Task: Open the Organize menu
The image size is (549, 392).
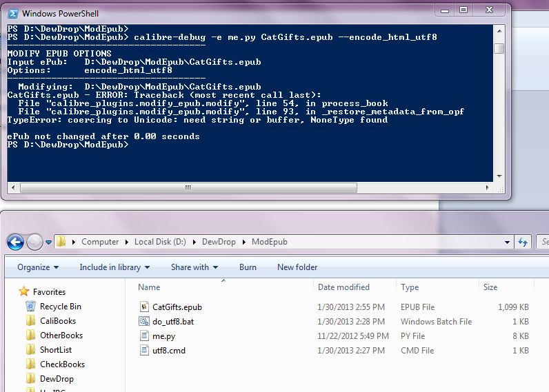Action: pyautogui.click(x=38, y=267)
